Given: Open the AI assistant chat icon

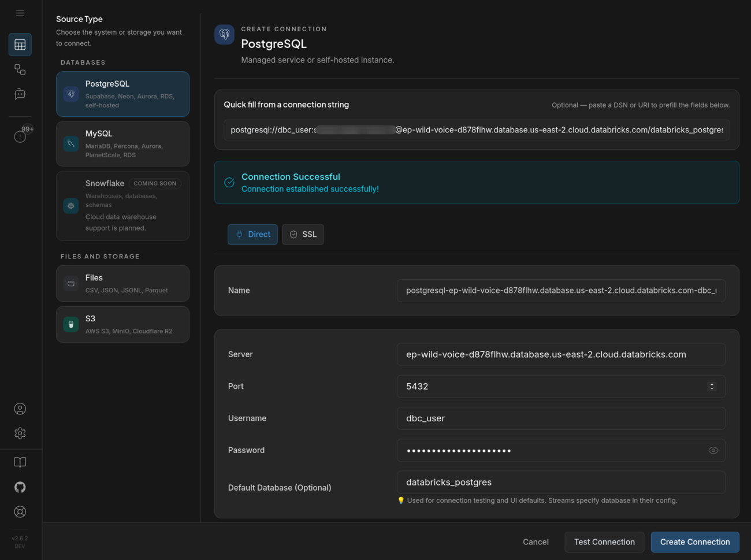Looking at the screenshot, I should (x=20, y=94).
